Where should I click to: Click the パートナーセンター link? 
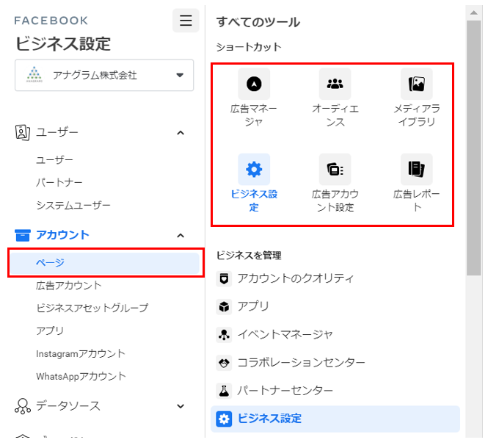(x=285, y=390)
